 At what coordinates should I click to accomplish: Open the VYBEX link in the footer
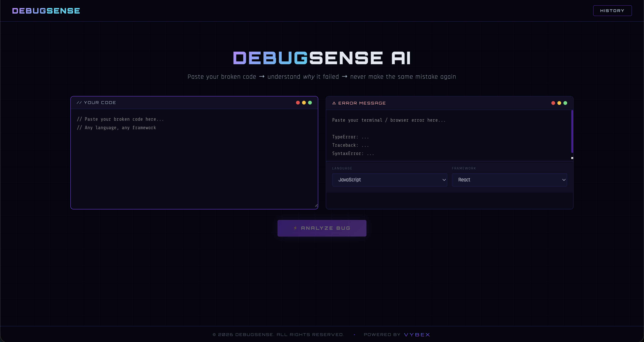[417, 334]
